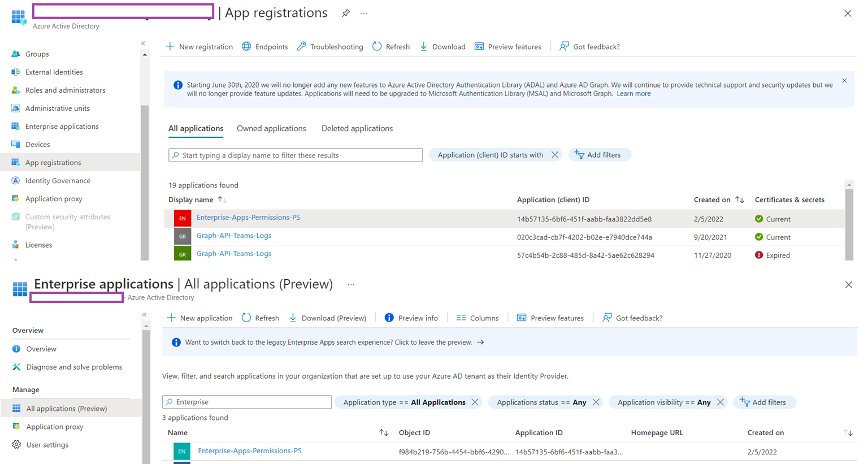
Task: Open Preview features in Enterprise applications toolbar
Action: [550, 318]
